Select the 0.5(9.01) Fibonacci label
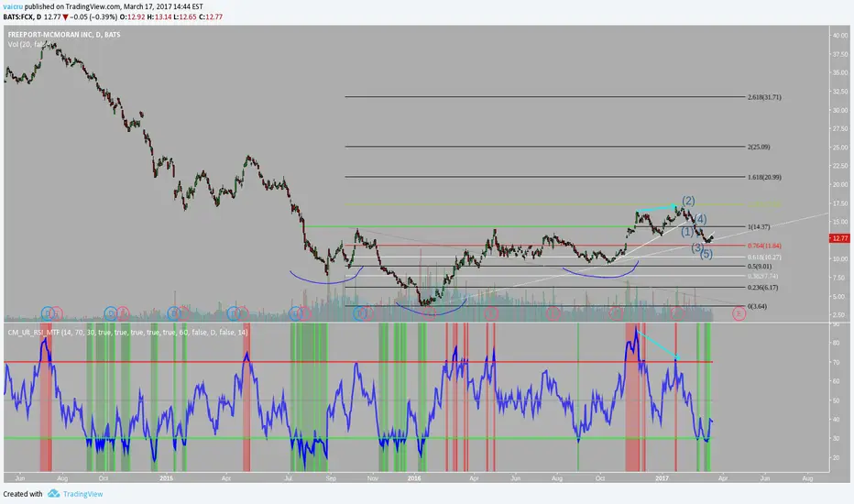Viewport: 854px width, 504px height. pyautogui.click(x=760, y=267)
